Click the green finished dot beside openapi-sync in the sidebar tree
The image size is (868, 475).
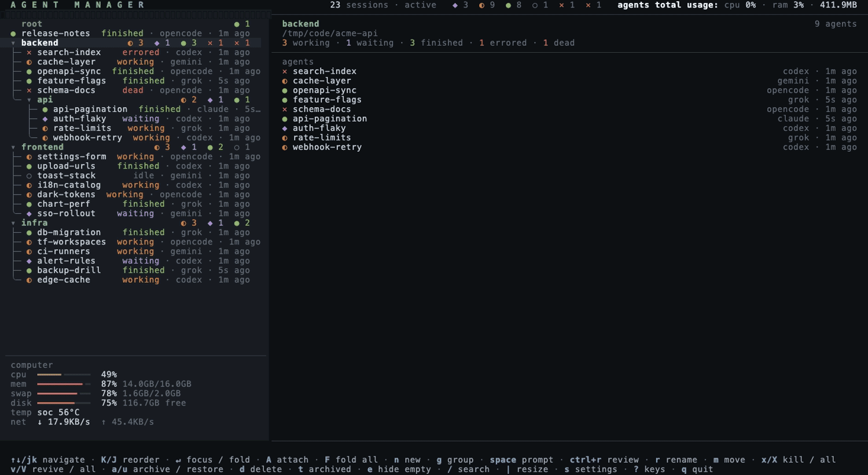(x=29, y=72)
